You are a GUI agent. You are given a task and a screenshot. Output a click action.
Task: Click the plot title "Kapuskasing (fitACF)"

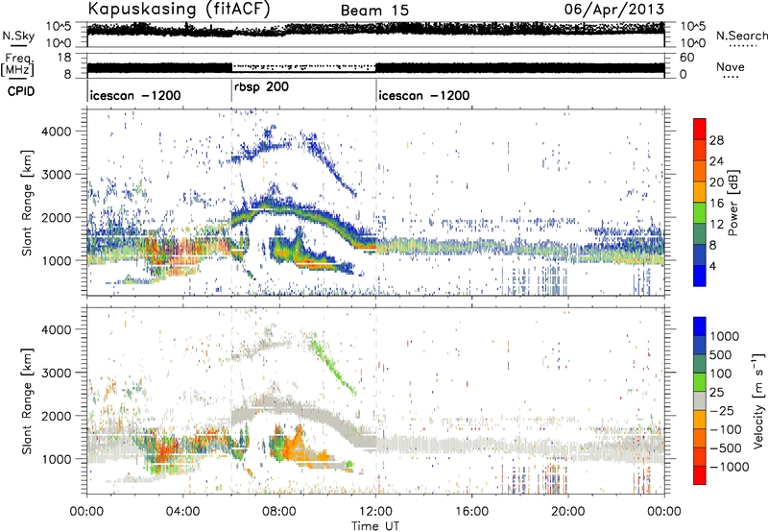tap(179, 10)
